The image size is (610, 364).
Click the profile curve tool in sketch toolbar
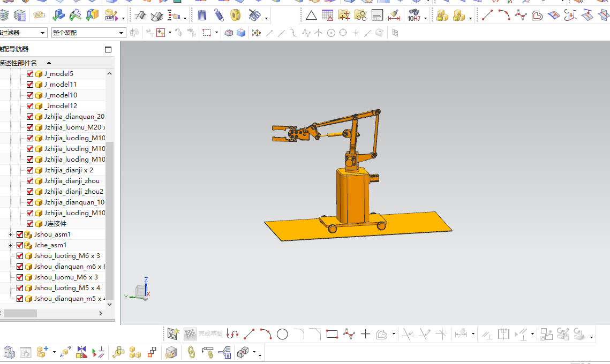tap(232, 334)
